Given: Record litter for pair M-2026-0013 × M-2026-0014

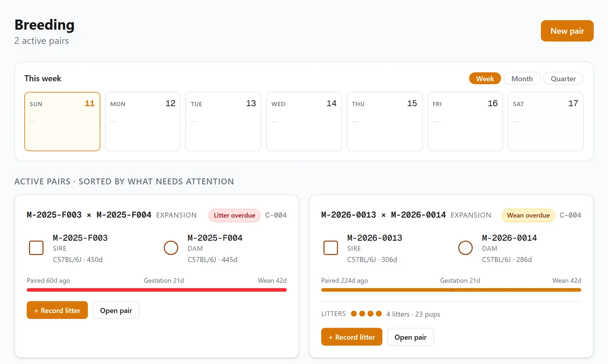Looking at the screenshot, I should [x=351, y=337].
